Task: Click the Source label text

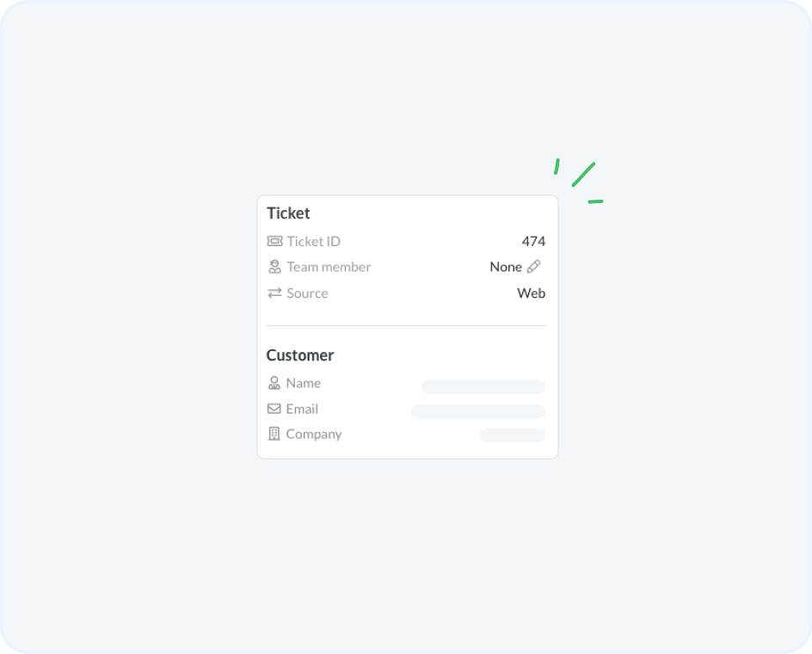Action: (308, 293)
